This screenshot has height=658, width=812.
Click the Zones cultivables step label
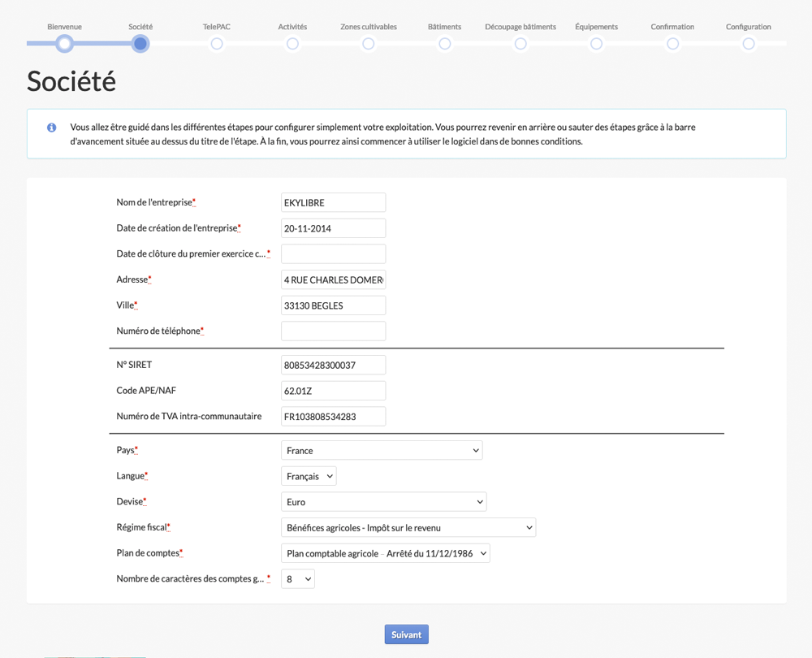[x=369, y=27]
